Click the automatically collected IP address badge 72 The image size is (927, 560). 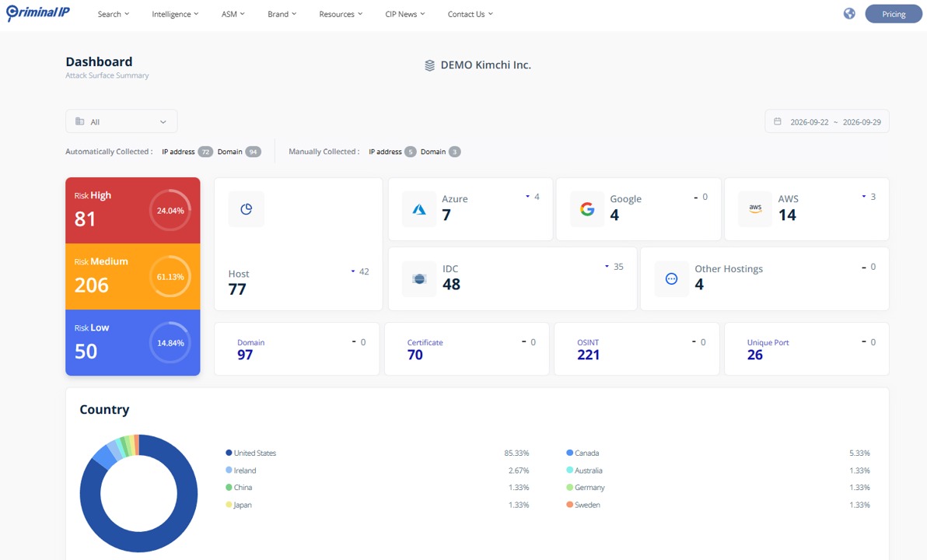(205, 152)
